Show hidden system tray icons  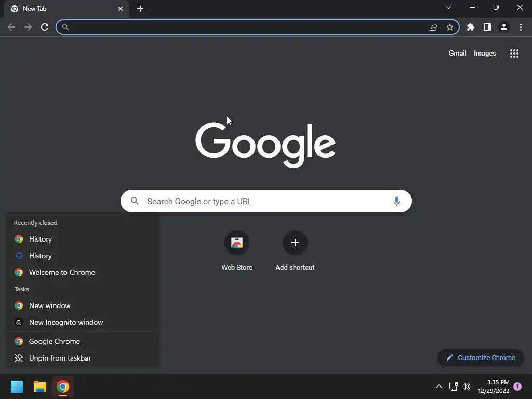pos(438,387)
